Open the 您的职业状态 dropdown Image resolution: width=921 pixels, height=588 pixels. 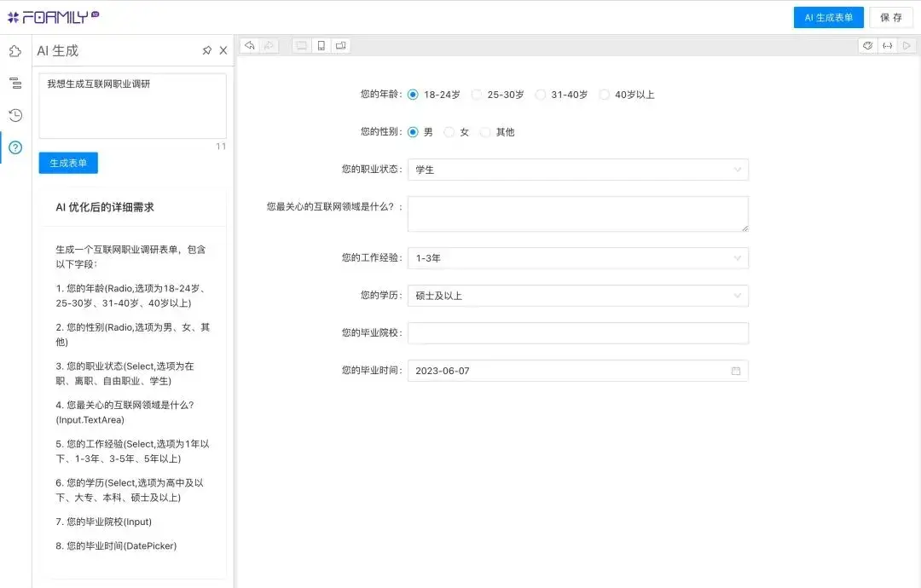[x=578, y=170]
